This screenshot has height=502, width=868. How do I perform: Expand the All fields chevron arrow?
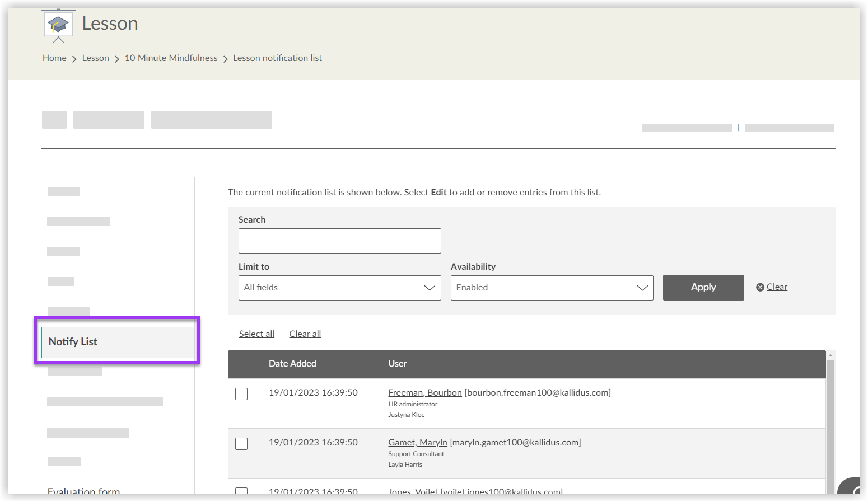[429, 288]
